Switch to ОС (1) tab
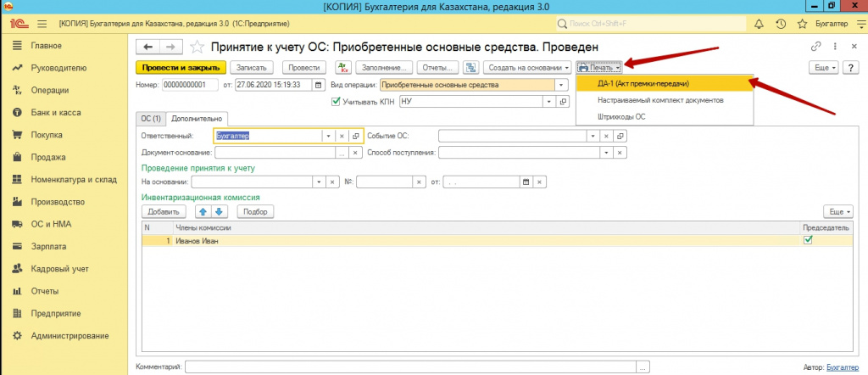 [151, 118]
